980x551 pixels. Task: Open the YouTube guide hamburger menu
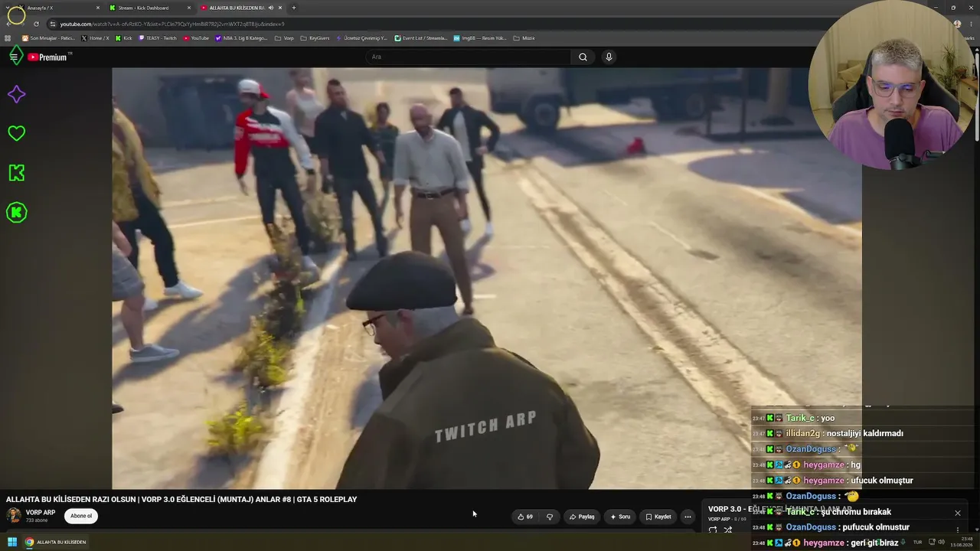click(x=14, y=57)
